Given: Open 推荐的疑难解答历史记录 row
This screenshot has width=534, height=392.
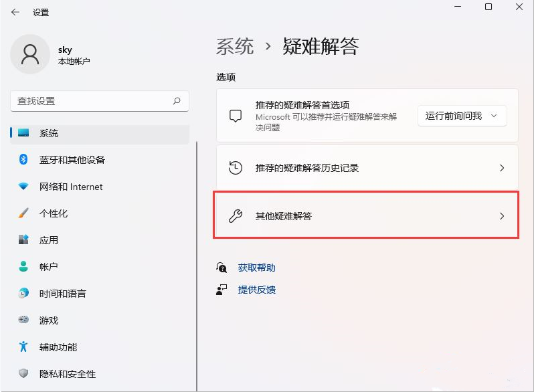Looking at the screenshot, I should (367, 168).
